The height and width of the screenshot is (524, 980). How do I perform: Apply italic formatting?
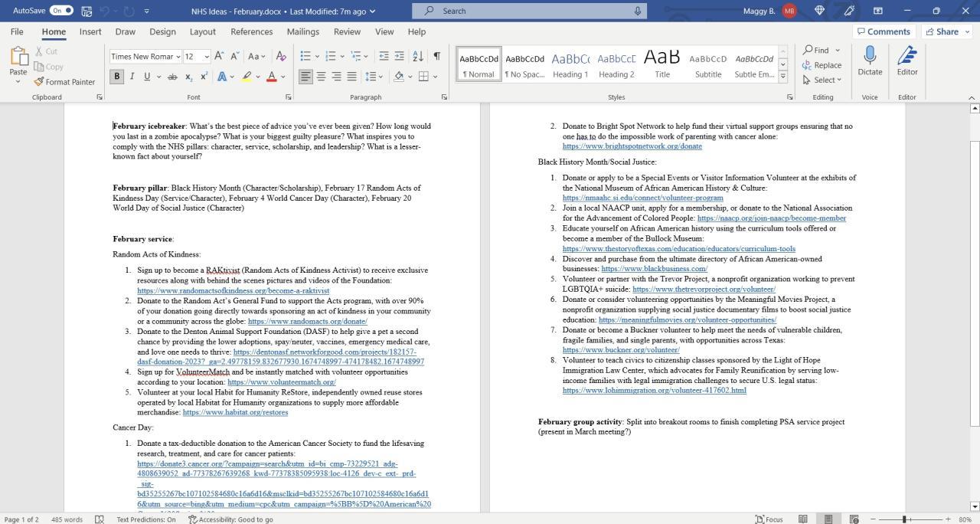tap(132, 77)
